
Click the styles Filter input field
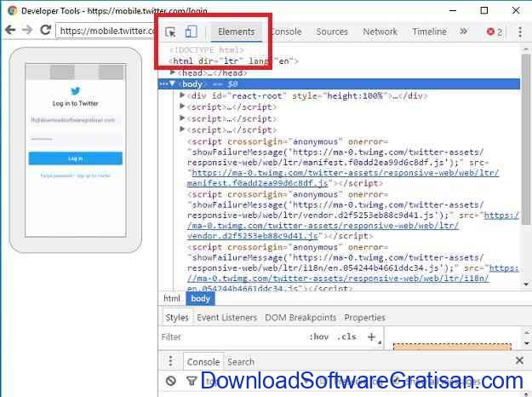point(232,337)
